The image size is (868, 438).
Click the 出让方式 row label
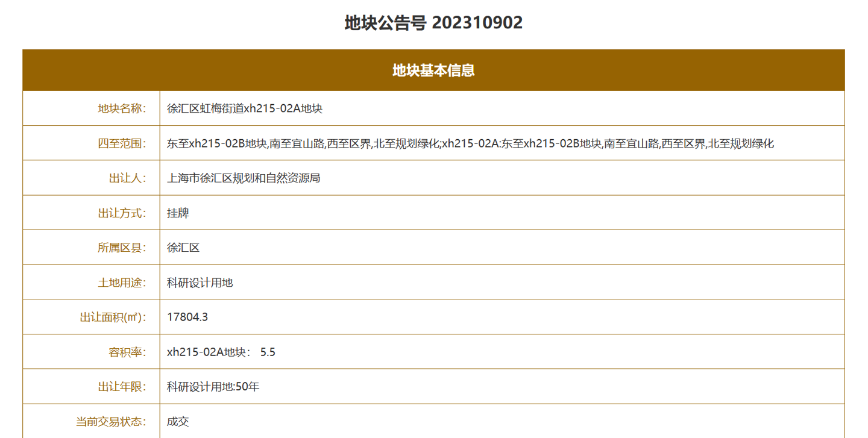click(125, 212)
